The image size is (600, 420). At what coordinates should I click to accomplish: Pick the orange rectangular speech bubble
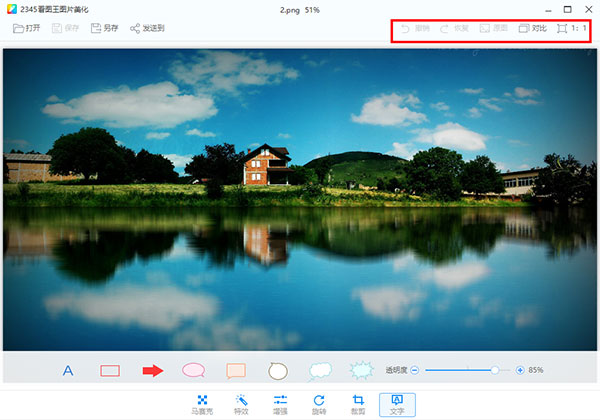click(x=236, y=370)
